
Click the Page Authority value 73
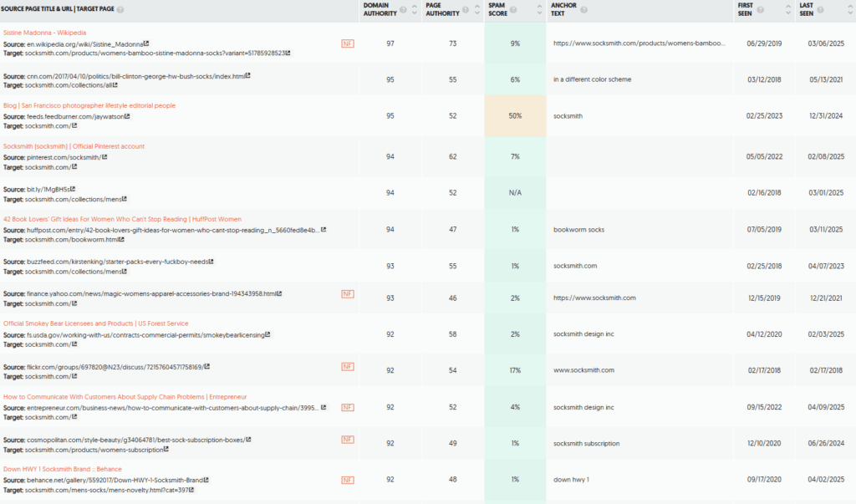coord(452,43)
